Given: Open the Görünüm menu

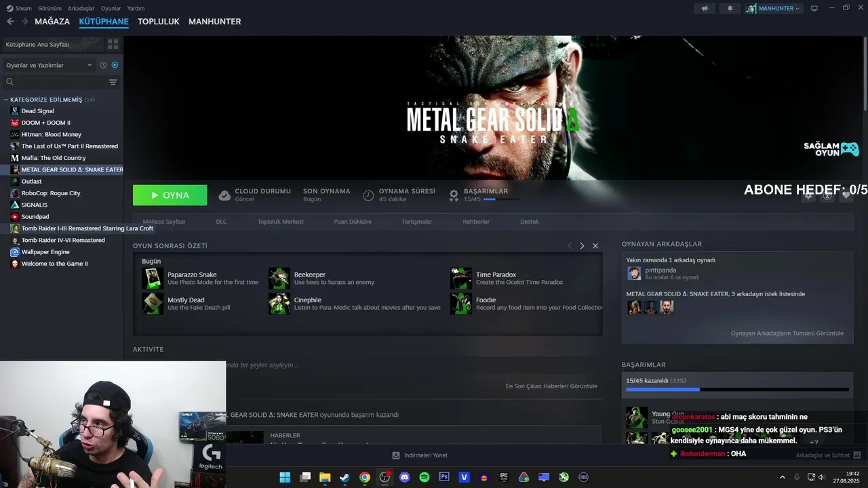Looking at the screenshot, I should tap(50, 8).
